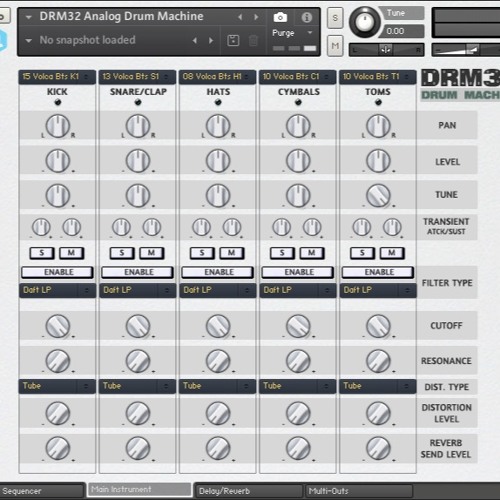Enable the Kick channel filter
Viewport: 500px width, 500px height.
(57, 272)
